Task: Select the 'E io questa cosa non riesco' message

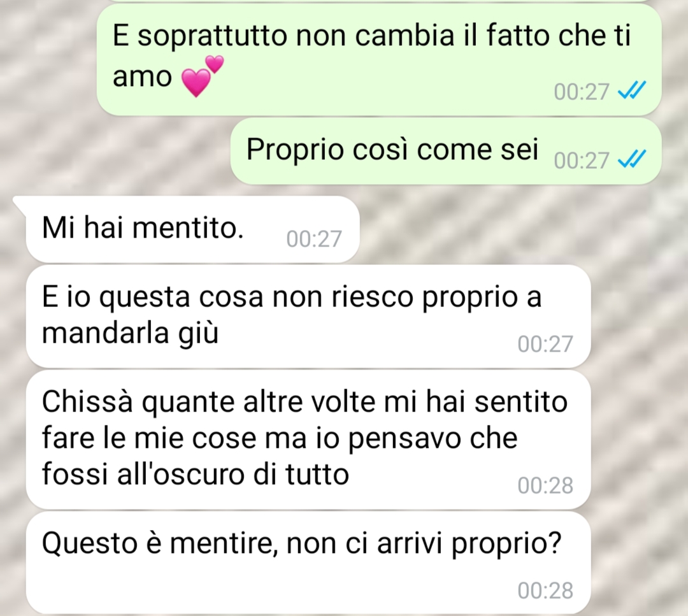Action: (x=308, y=317)
